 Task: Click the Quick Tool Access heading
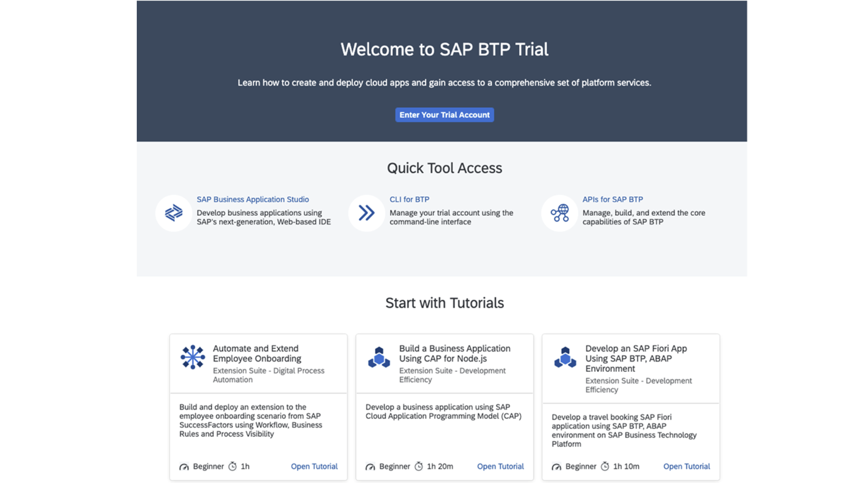(444, 168)
